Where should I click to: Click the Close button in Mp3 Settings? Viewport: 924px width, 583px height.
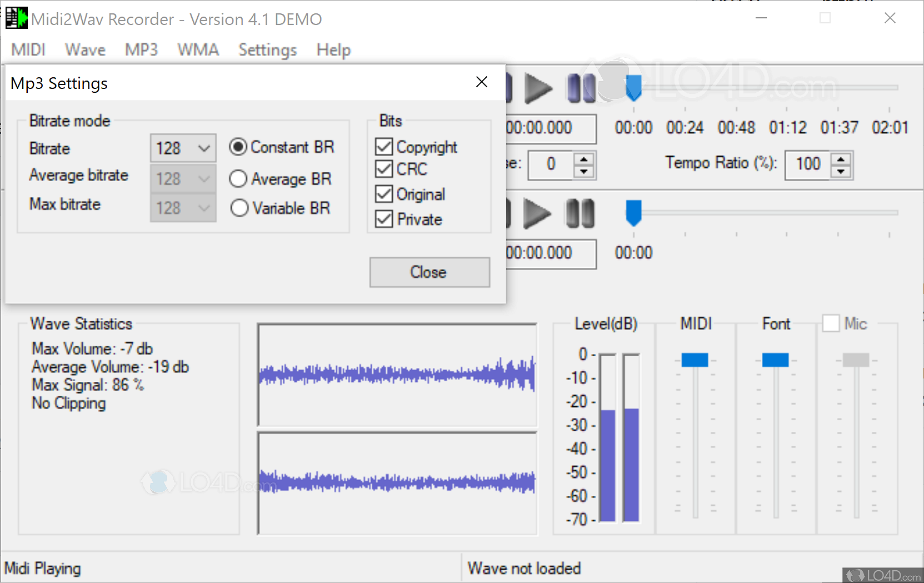click(429, 272)
